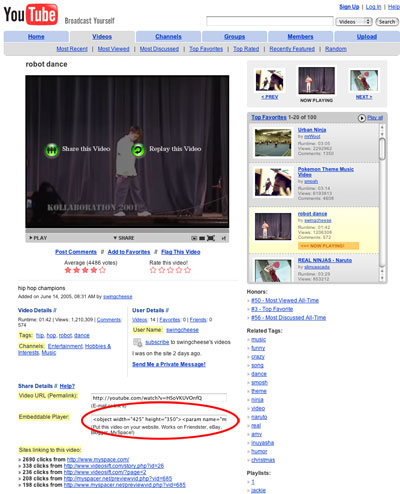The image size is (400, 494).
Task: Open the REAL NINJAS - Naruto title link
Action: (325, 260)
